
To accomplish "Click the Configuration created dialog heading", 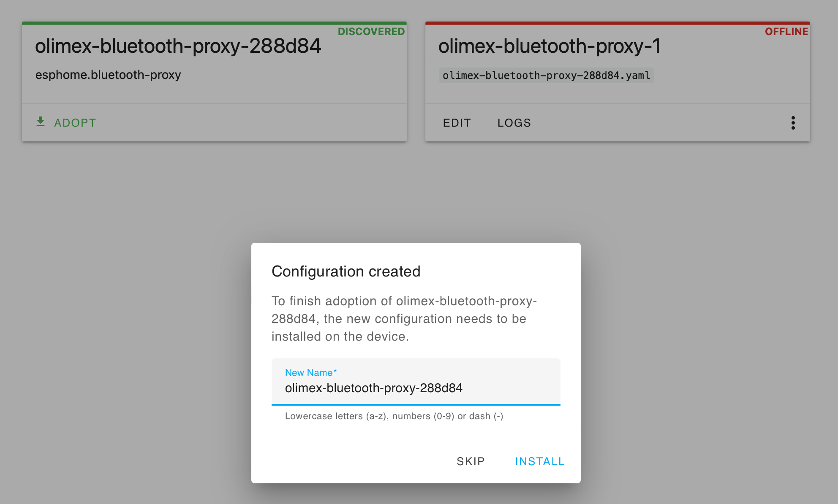I will click(x=346, y=271).
